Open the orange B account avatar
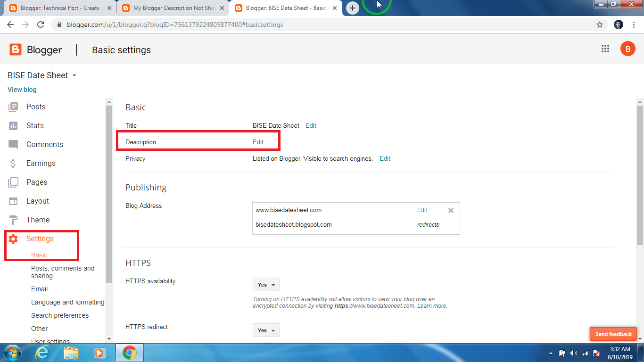The height and width of the screenshot is (362, 644). click(x=627, y=49)
